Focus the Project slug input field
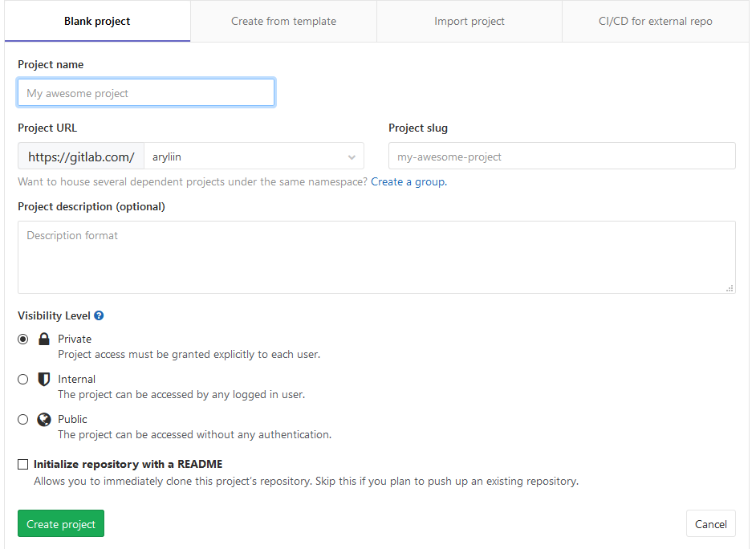 point(562,156)
